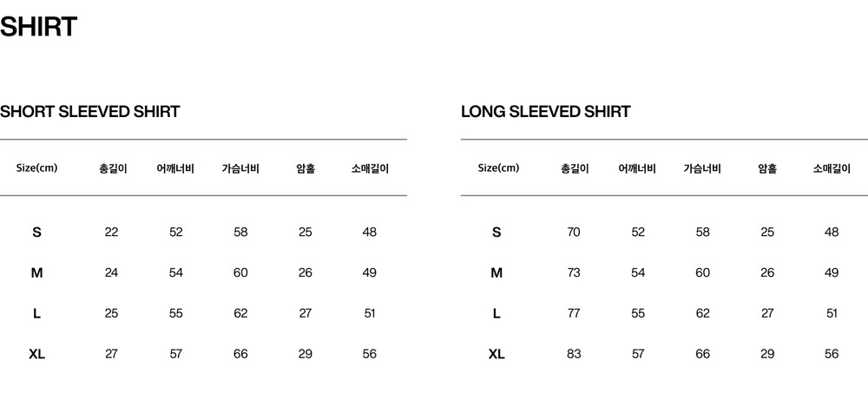Click the Size(cm) header in long sleeved table
The height and width of the screenshot is (406, 868).
(498, 167)
